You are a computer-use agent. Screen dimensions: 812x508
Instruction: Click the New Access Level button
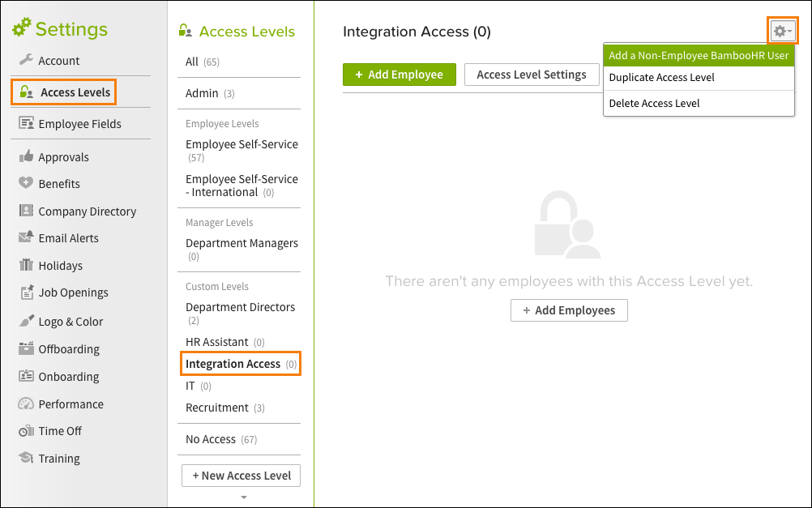pos(241,476)
